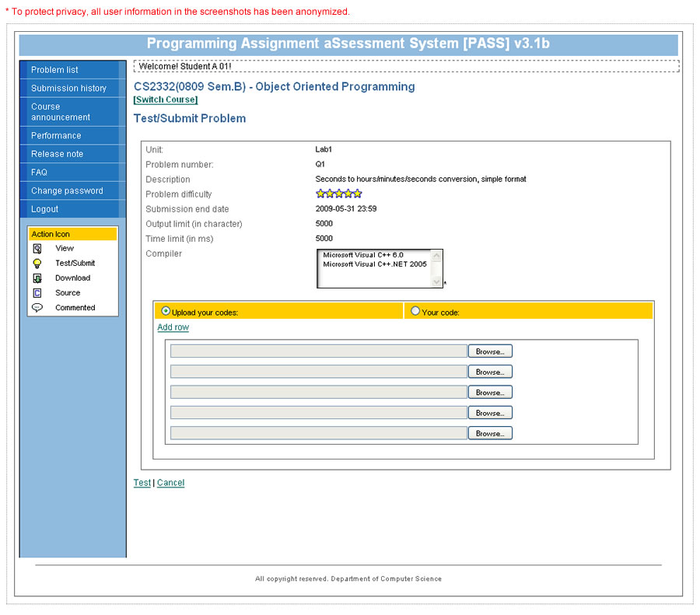The image size is (700, 615).
Task: Select the 'Upload your codes' radio button
Action: tap(165, 311)
